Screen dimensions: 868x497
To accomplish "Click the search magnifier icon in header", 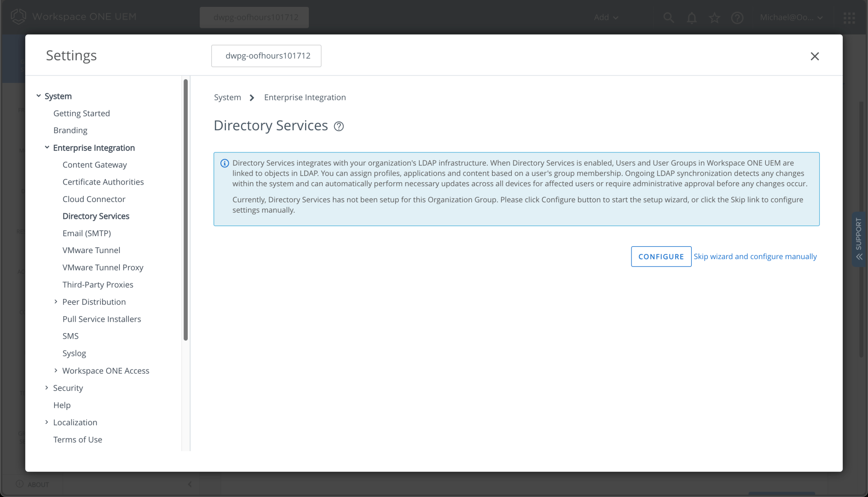I will click(x=668, y=17).
